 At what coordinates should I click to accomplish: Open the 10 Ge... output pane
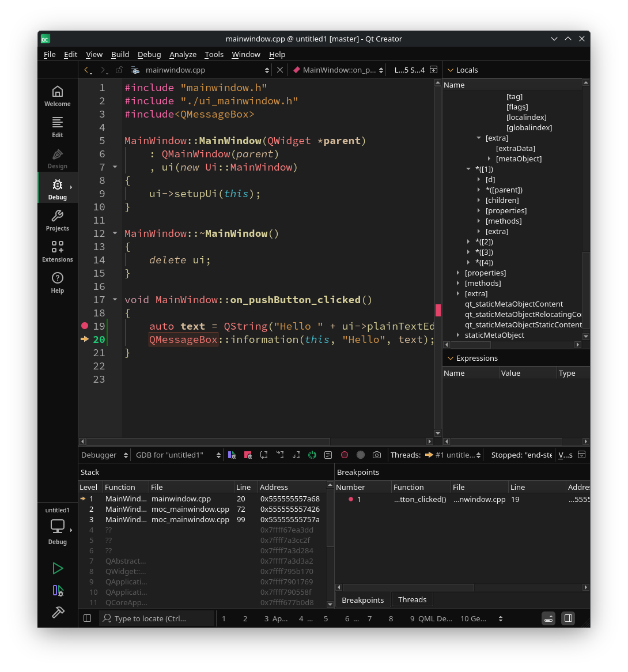(474, 618)
